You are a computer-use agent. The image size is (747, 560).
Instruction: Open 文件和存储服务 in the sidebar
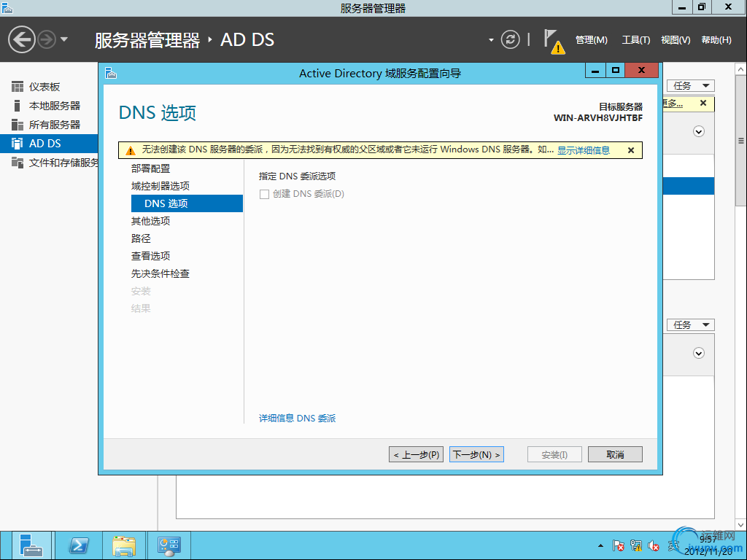coord(49,163)
